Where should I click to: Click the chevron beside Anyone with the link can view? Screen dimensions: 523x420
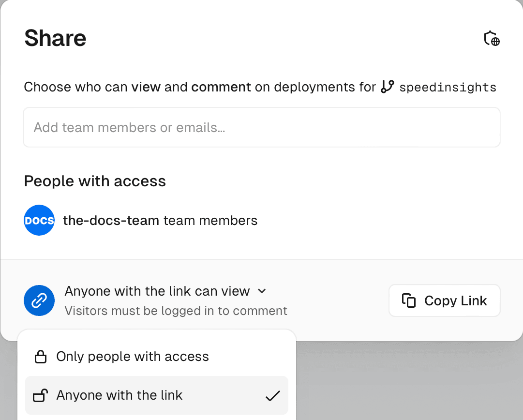coord(261,291)
